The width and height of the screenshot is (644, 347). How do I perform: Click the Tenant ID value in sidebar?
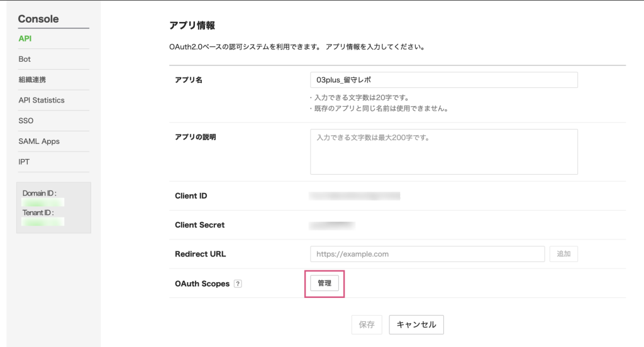[43, 222]
